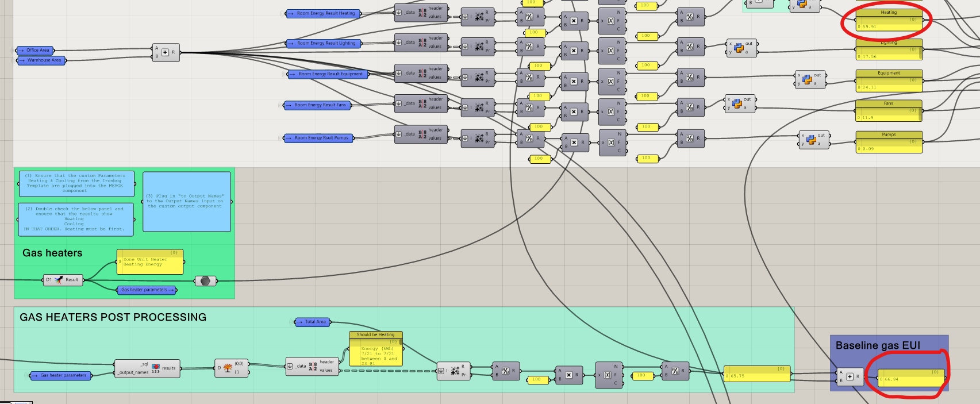Select Room Energy Result Fans parameter
This screenshot has height=404, width=980.
[317, 105]
